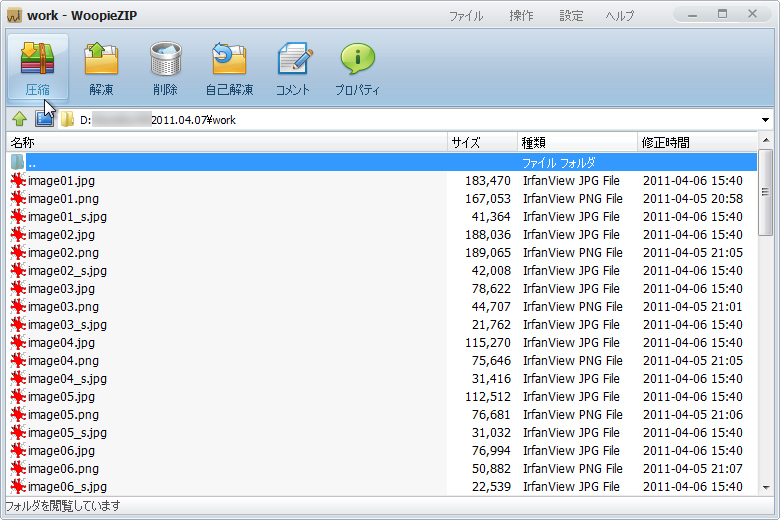Image resolution: width=780 pixels, height=520 pixels.
Task: Select the parent folder '..' row icon
Action: tap(17, 162)
